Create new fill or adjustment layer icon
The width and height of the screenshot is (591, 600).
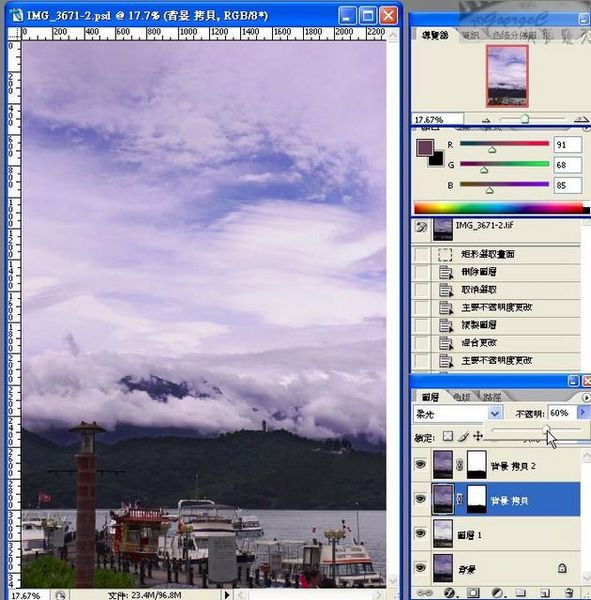(497, 593)
